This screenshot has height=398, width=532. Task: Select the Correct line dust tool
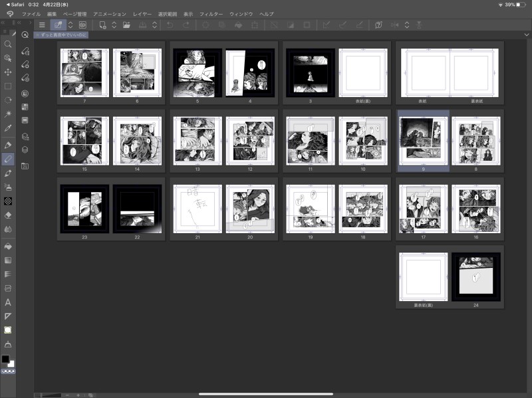click(x=8, y=344)
